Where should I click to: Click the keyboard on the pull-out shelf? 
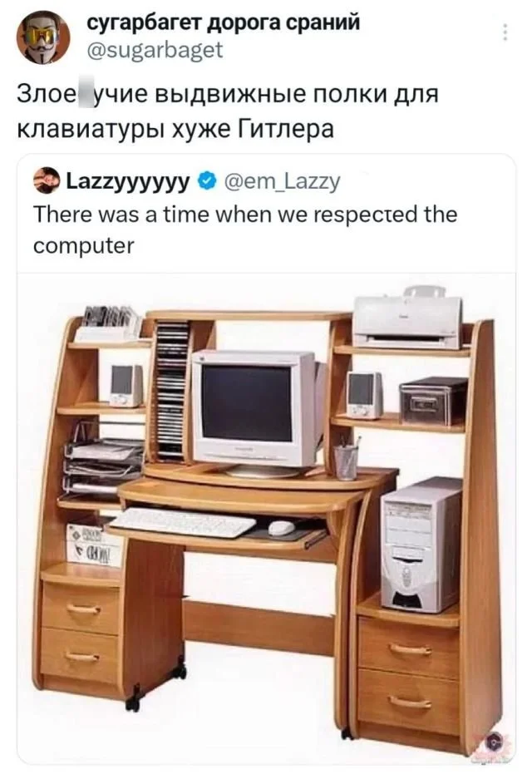[184, 522]
